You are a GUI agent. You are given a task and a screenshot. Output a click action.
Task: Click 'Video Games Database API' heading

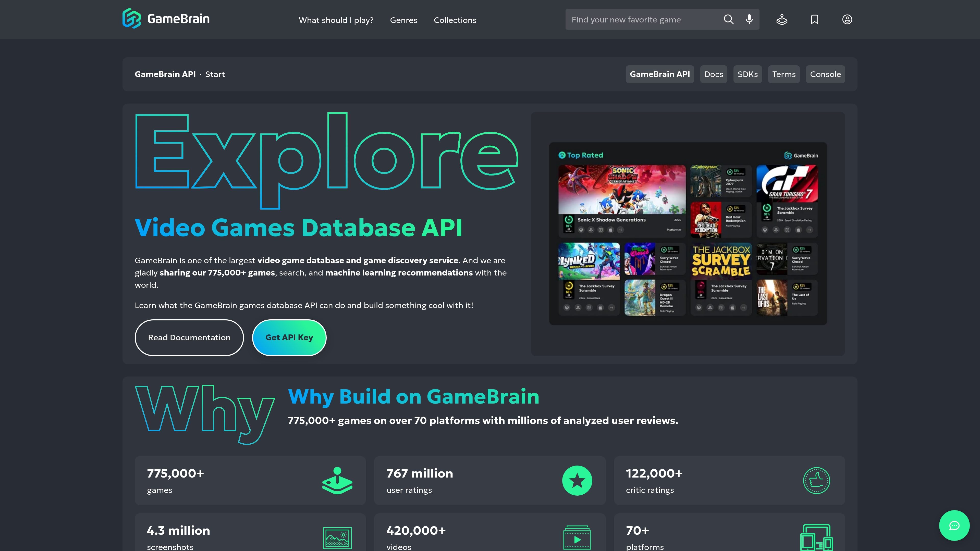click(298, 227)
